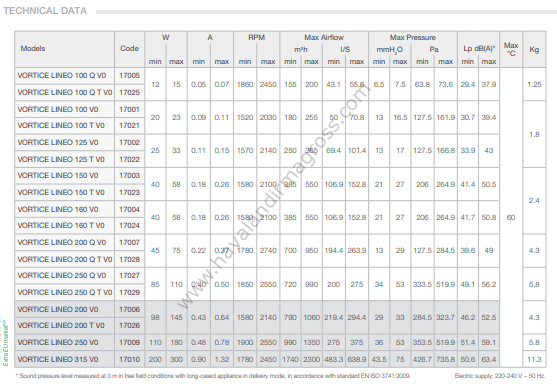Click the 2.4 Kg value

534,201
